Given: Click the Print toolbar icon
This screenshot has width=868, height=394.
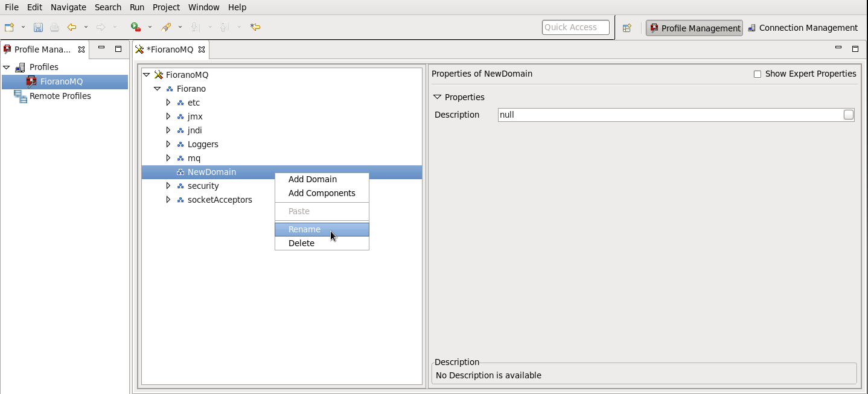Looking at the screenshot, I should tap(54, 27).
